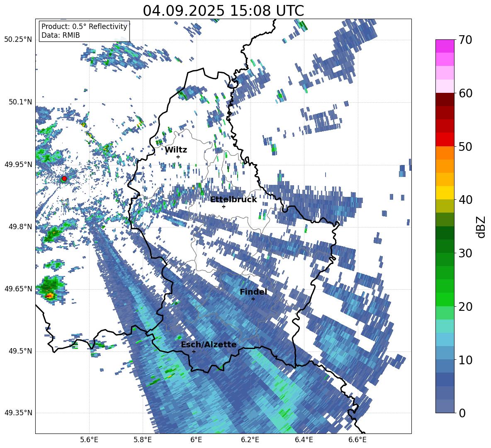Click the 6.2°E longitude label

(250, 440)
